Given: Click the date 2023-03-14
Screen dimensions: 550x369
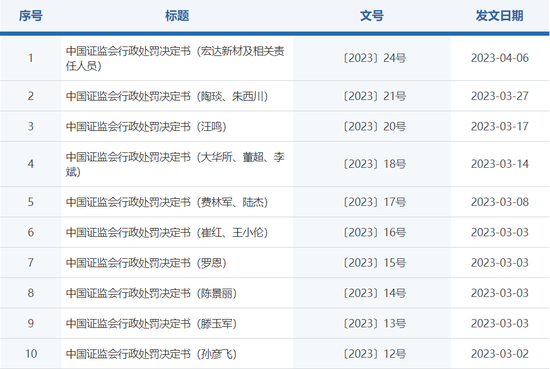Looking at the screenshot, I should 500,164.
